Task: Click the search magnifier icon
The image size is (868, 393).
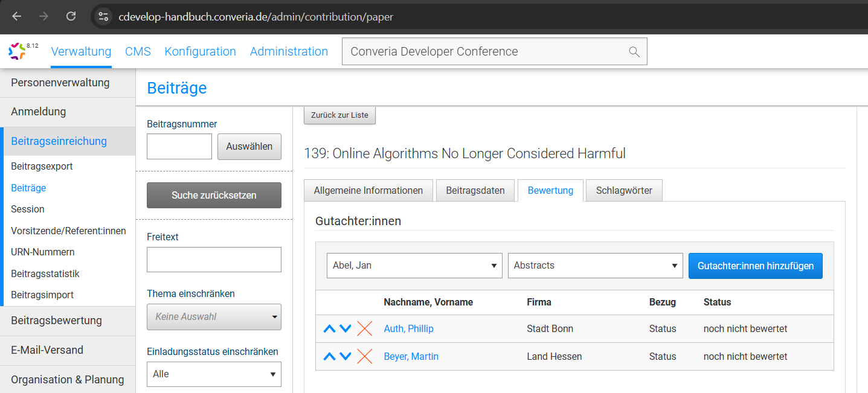Action: point(634,52)
